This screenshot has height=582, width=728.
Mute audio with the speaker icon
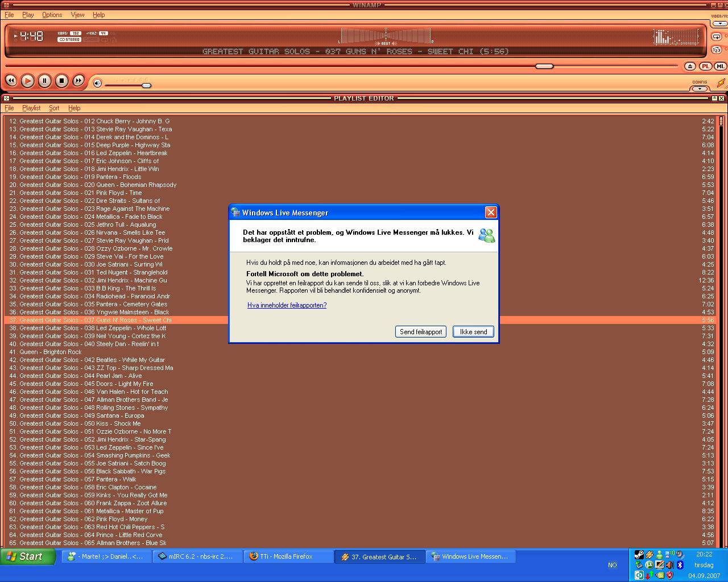pyautogui.click(x=97, y=84)
